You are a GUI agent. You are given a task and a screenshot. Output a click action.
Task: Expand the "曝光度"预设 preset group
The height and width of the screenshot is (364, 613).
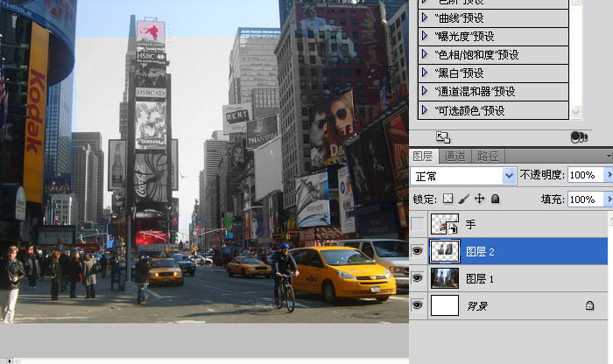(425, 36)
